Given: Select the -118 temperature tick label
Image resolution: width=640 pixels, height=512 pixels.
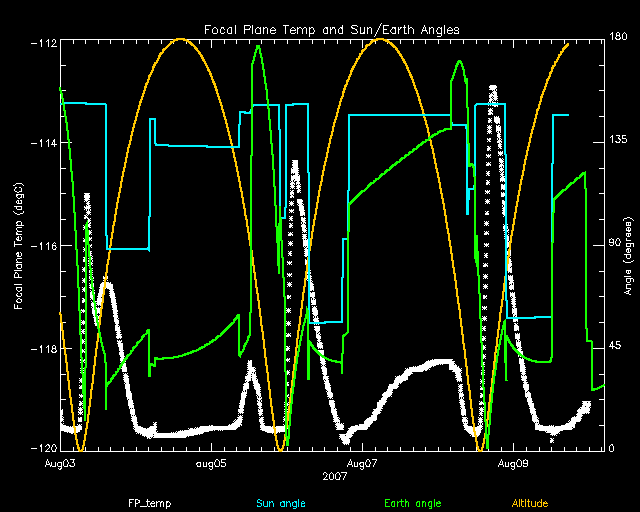Looking at the screenshot, I should point(43,349).
